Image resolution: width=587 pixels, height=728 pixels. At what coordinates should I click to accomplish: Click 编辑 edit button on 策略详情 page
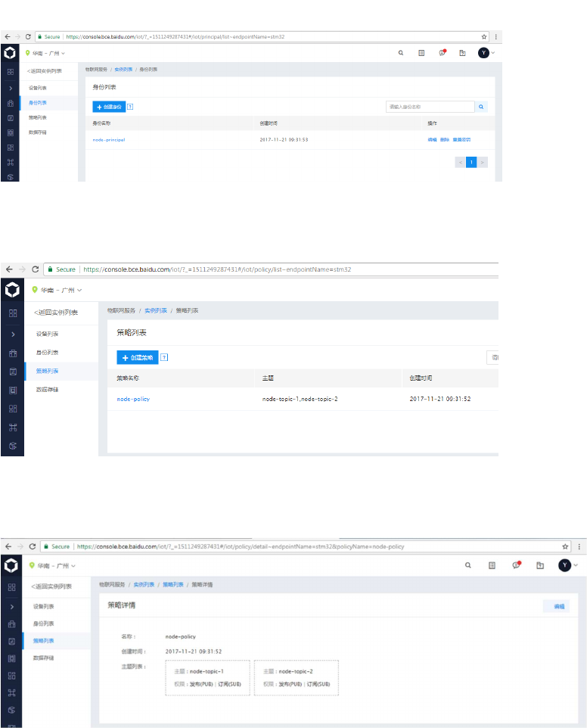pos(556,606)
